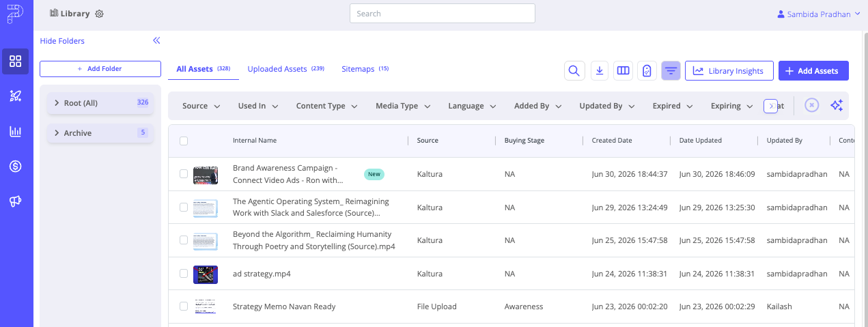The image size is (868, 327).
Task: Click the New badge on Brand Awareness row
Action: pos(374,174)
